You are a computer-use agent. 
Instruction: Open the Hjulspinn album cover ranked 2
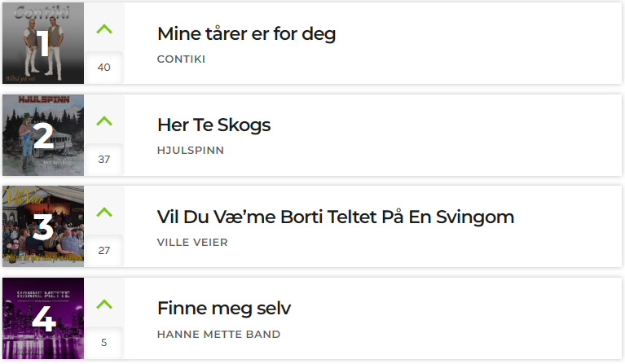click(43, 135)
